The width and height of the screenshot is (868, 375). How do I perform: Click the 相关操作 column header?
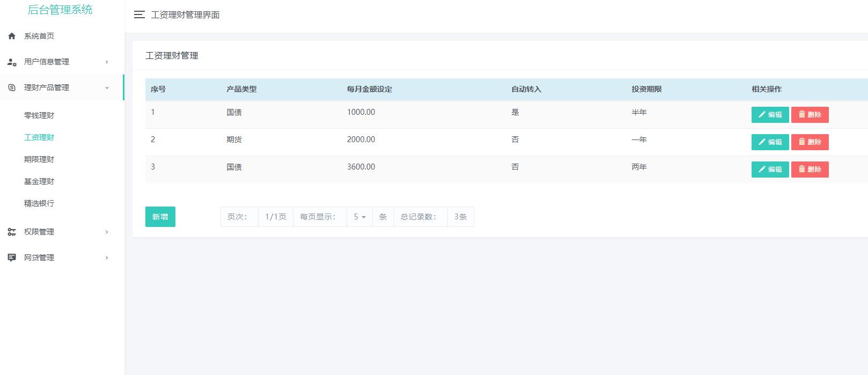coord(767,89)
